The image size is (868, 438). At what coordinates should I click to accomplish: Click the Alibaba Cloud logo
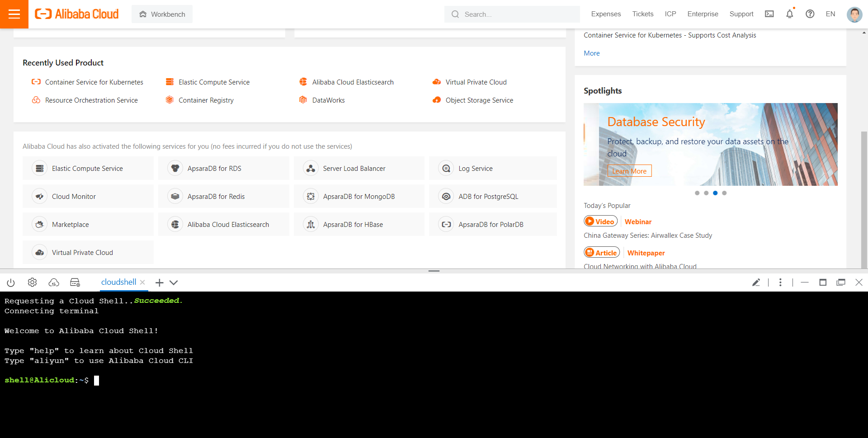tap(77, 14)
